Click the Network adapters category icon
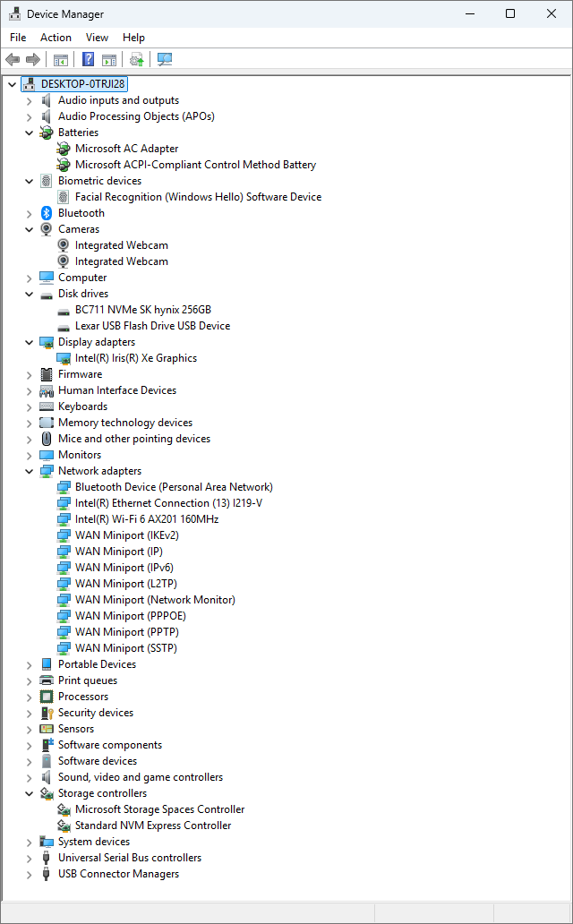 pyautogui.click(x=47, y=472)
